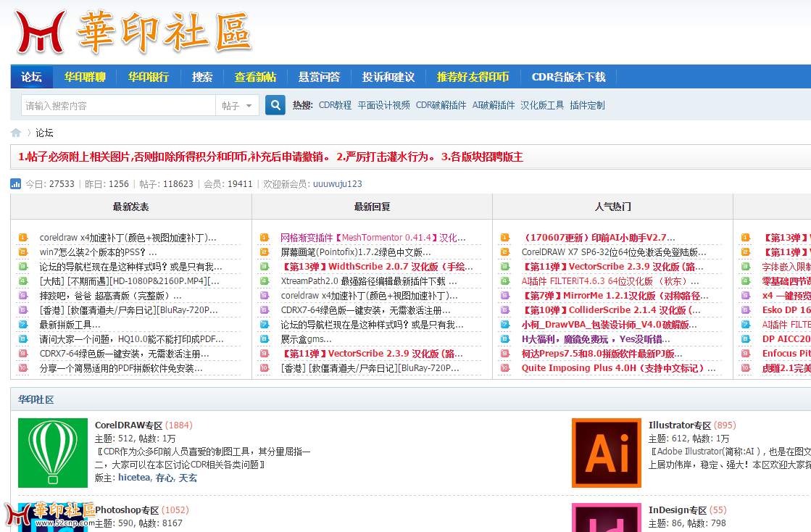Image resolution: width=811 pixels, height=532 pixels.
Task: Open CDR各版本下载 navigation item
Action: tap(568, 77)
